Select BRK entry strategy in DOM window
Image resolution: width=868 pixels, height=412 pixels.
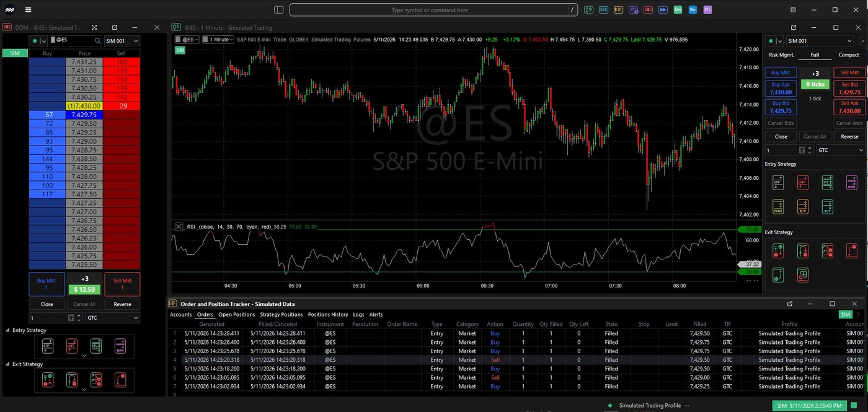(120, 346)
